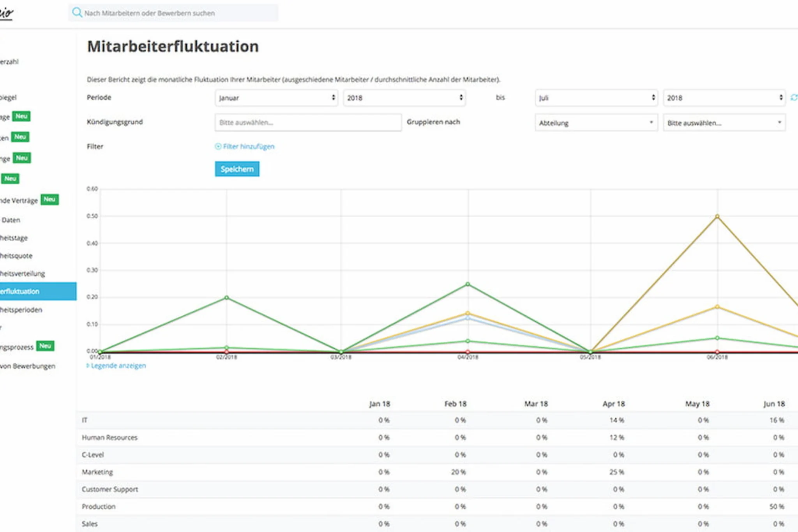The image size is (798, 532).
Task: Click the Mar 18 column header
Action: [x=536, y=404]
